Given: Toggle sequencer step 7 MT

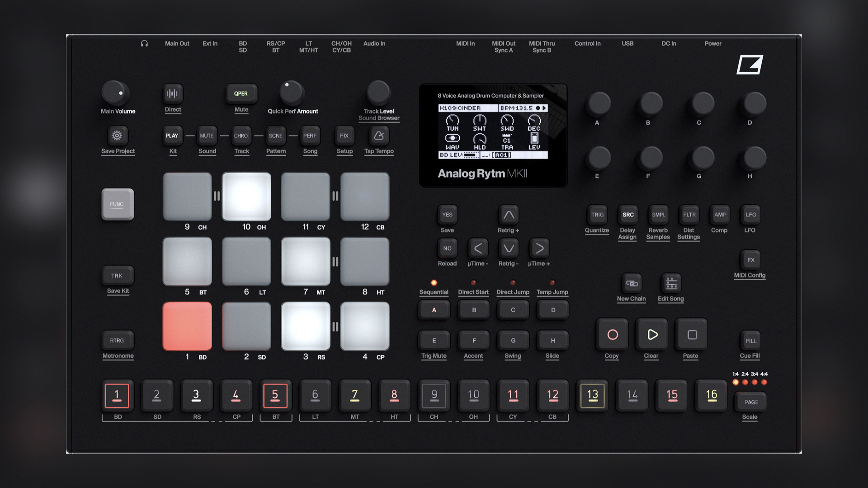Looking at the screenshot, I should [x=354, y=395].
